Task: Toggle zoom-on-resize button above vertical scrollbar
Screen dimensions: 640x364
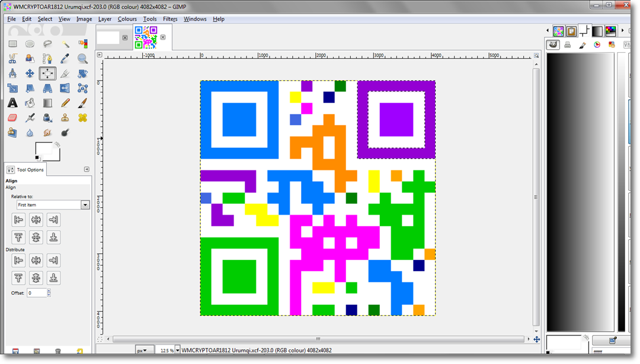Action: [536, 56]
